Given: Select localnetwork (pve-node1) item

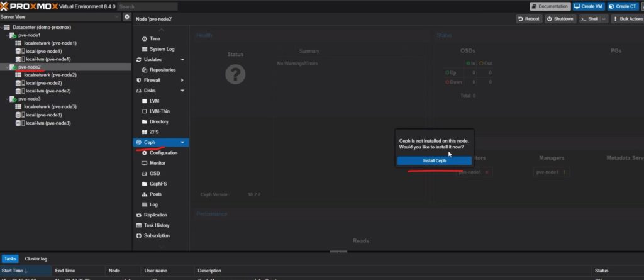Looking at the screenshot, I should point(50,43).
